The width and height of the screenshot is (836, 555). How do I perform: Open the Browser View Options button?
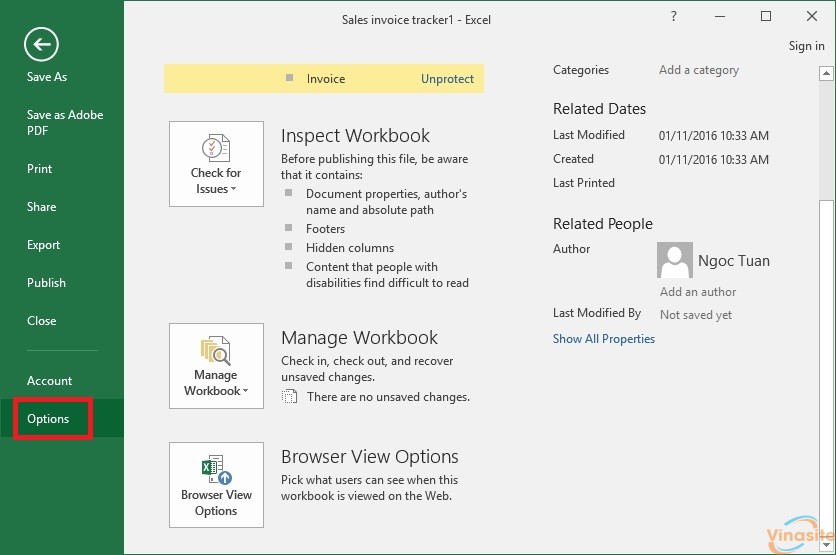tap(216, 485)
